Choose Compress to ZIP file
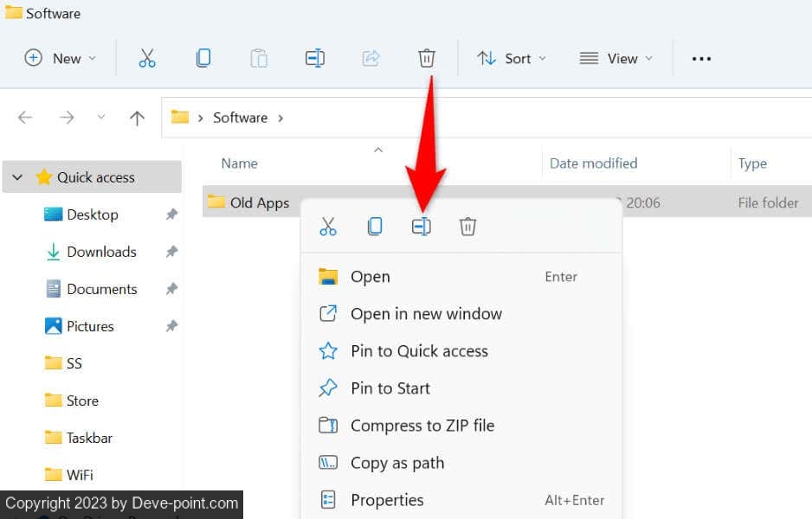This screenshot has height=519, width=812. (422, 426)
